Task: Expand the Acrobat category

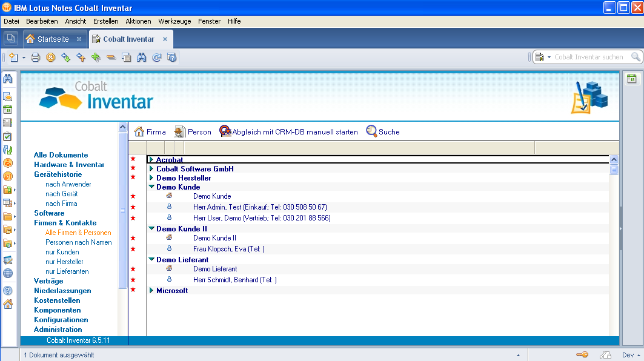Action: point(151,160)
